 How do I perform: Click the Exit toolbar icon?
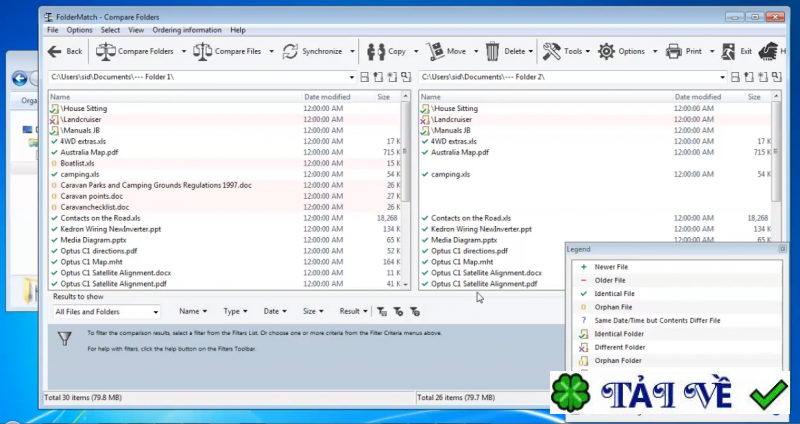[729, 51]
